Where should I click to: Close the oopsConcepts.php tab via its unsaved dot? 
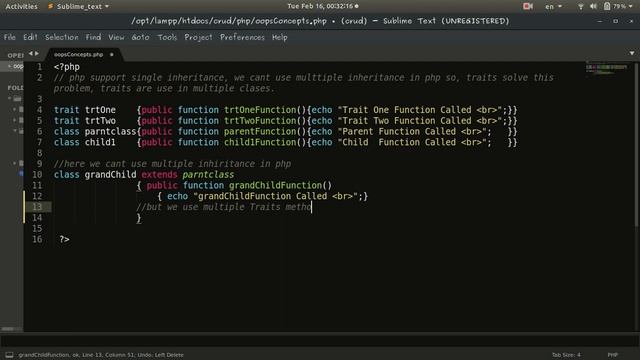coord(111,54)
